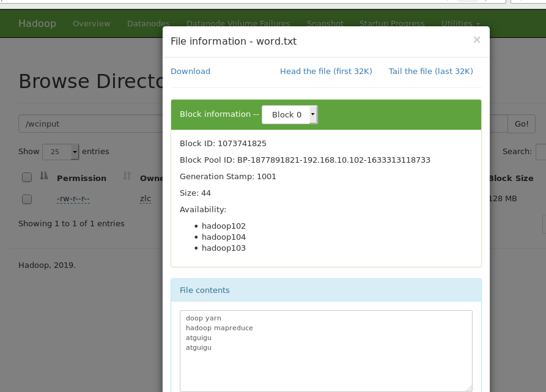Screen dimensions: 546x392
Task: Open the Startup Progress tab
Action: pyautogui.click(x=392, y=23)
